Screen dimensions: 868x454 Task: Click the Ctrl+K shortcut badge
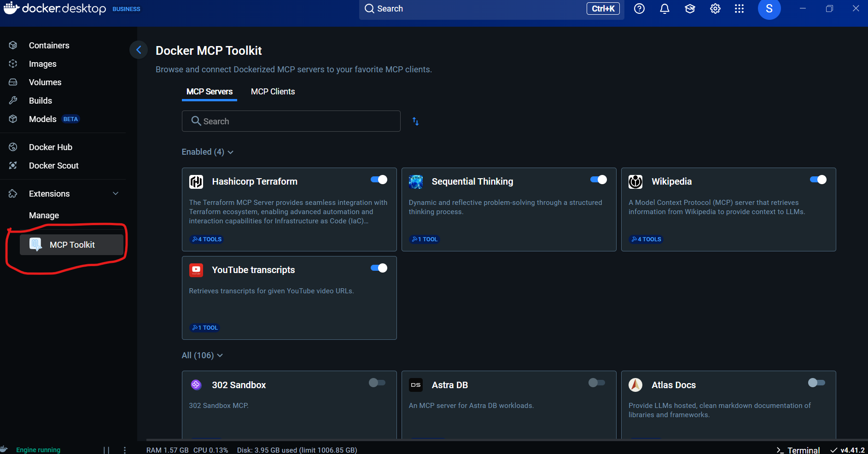coord(603,9)
